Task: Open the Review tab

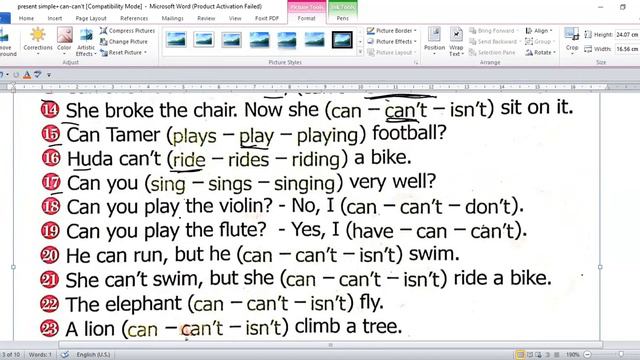Action: (x=206, y=18)
